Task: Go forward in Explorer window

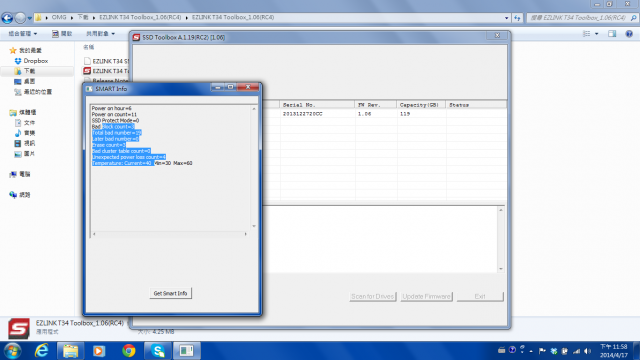Action: click(20, 18)
